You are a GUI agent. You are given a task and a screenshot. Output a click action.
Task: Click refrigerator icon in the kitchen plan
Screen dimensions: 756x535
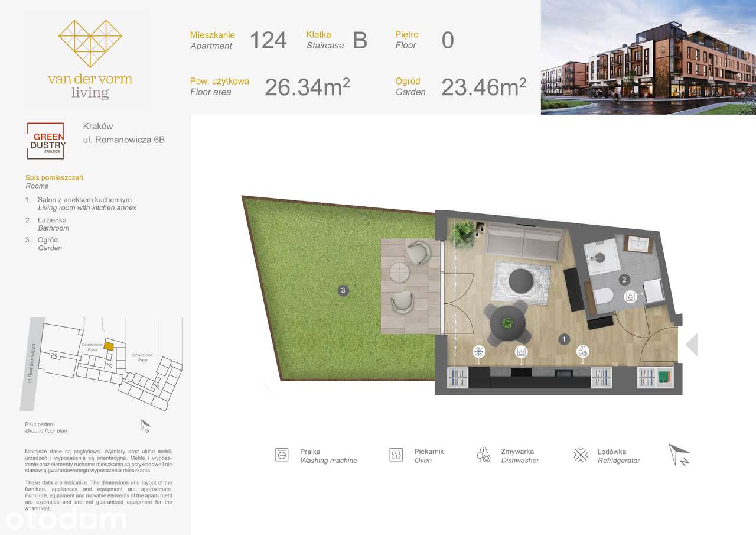480,352
